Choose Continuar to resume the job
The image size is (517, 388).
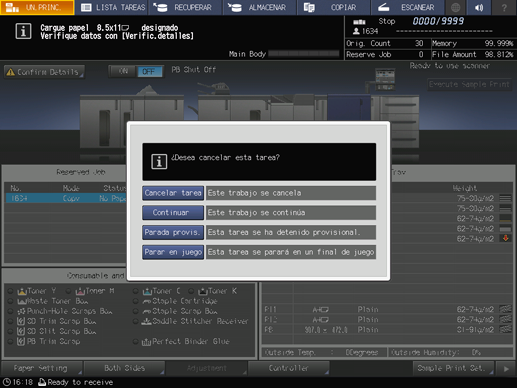click(x=173, y=213)
